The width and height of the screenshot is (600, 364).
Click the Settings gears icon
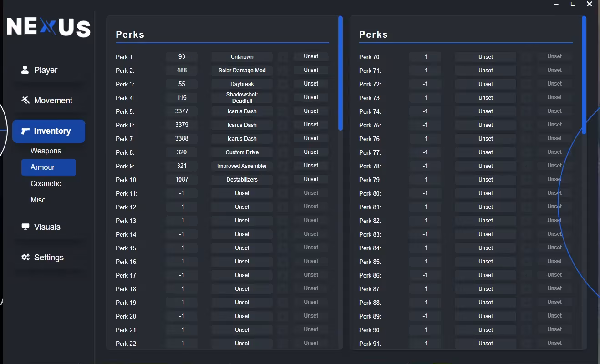[25, 257]
